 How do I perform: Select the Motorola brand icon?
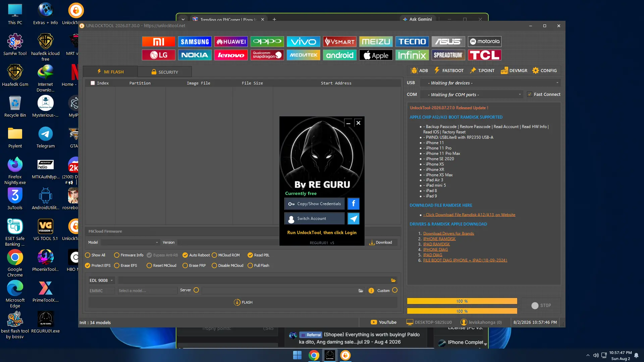click(x=484, y=42)
